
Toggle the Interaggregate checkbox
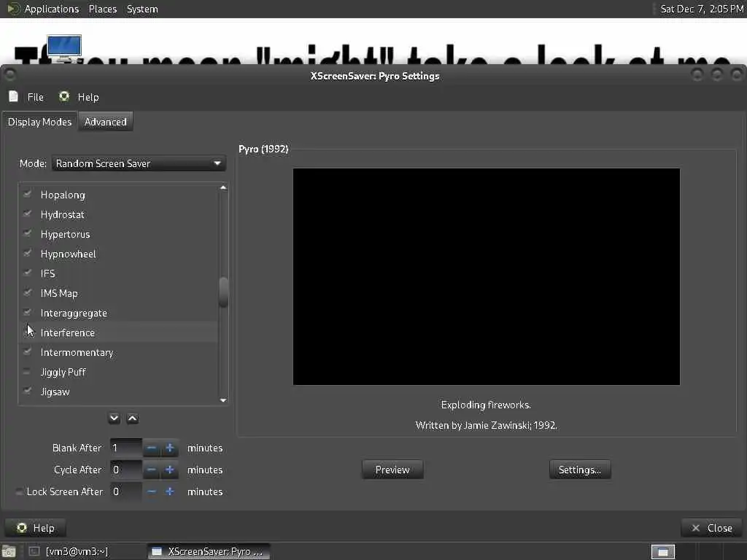pos(27,313)
